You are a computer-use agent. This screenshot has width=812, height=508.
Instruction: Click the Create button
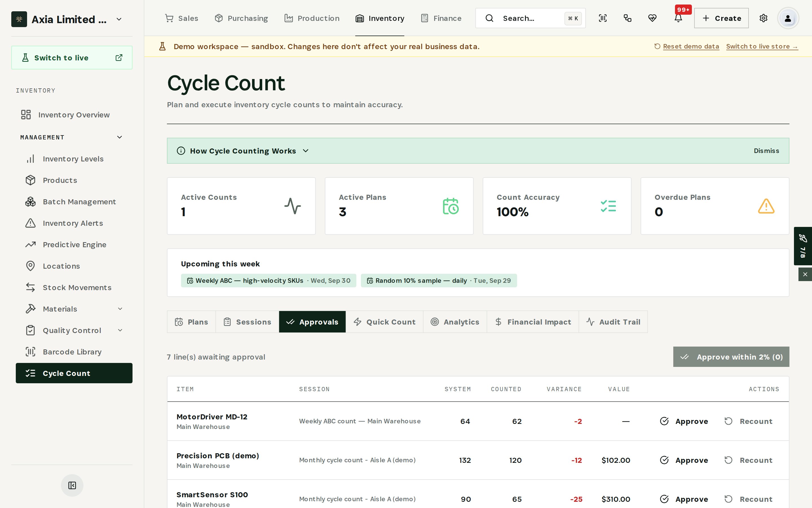coord(721,18)
